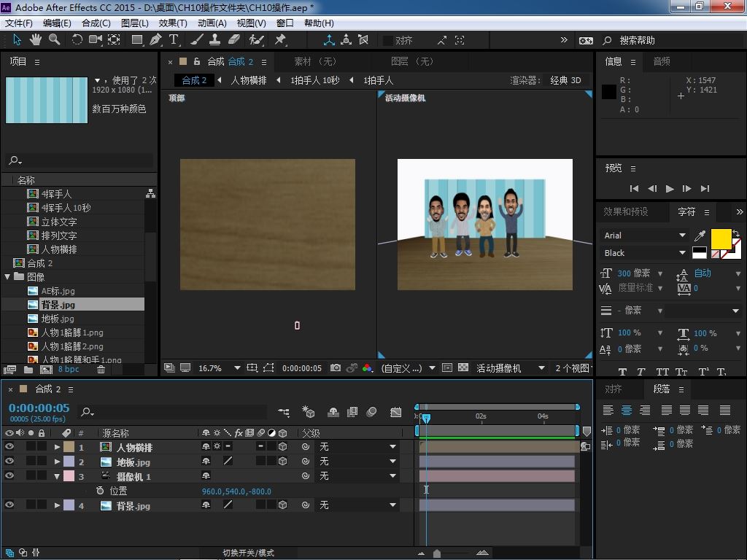The image size is (747, 560).
Task: Open the 效果(T) menu
Action: pyautogui.click(x=173, y=23)
